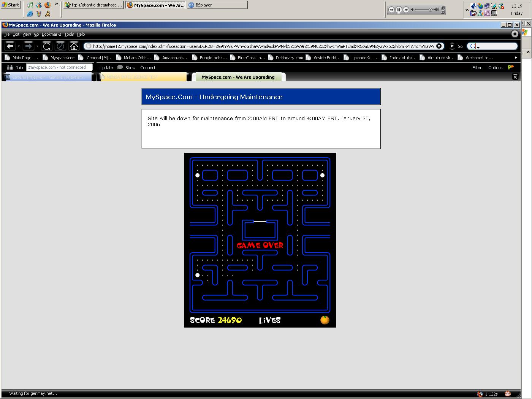Click the green buddy messenger tray icon

(x=480, y=13)
